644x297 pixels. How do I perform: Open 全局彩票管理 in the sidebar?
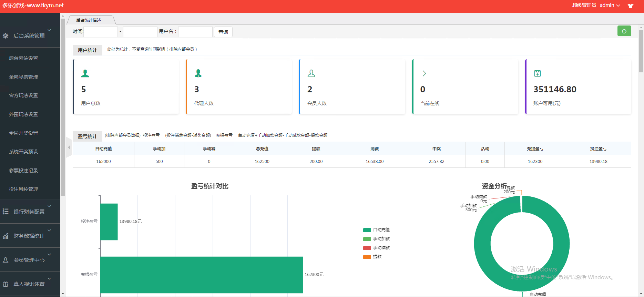click(x=23, y=77)
